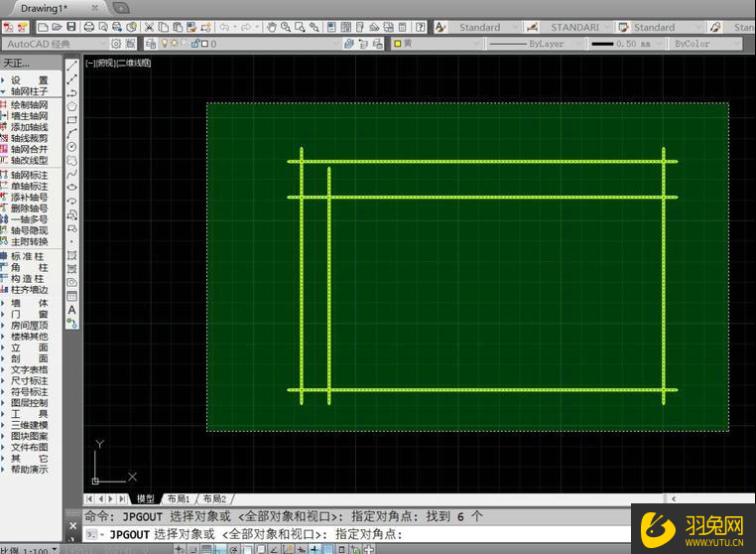Expand the 门窗 category
The width and height of the screenshot is (756, 554).
pyautogui.click(x=29, y=314)
